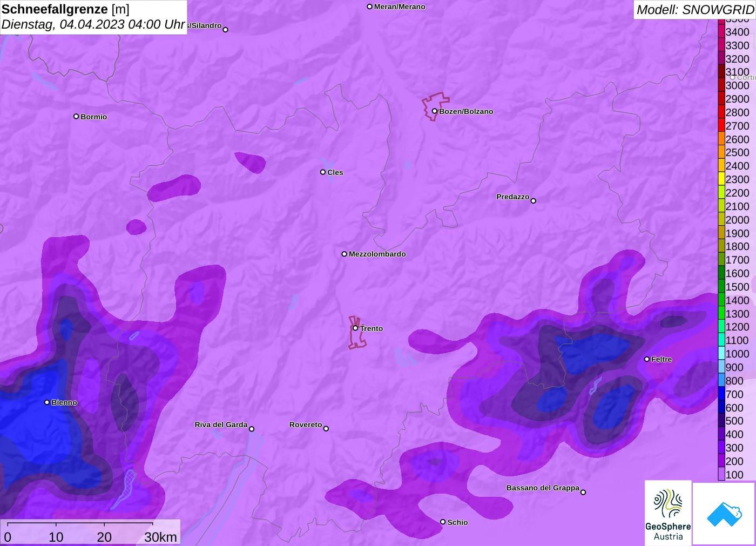Click the Riva del Garda label

pos(221,424)
